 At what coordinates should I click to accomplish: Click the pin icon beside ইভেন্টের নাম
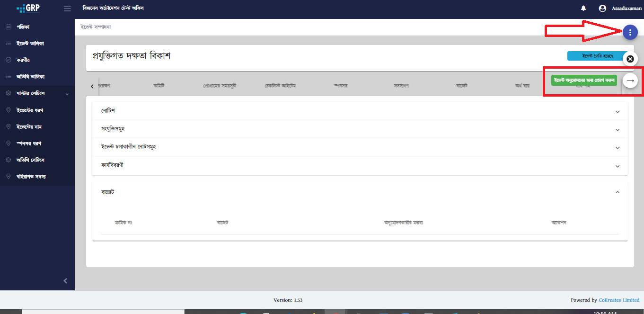[x=8, y=127]
